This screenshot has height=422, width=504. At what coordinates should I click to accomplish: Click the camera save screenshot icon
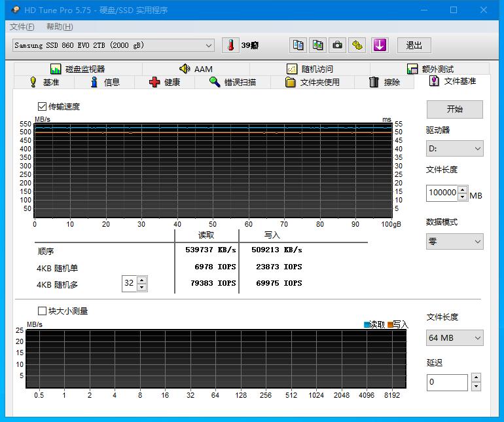coord(337,45)
